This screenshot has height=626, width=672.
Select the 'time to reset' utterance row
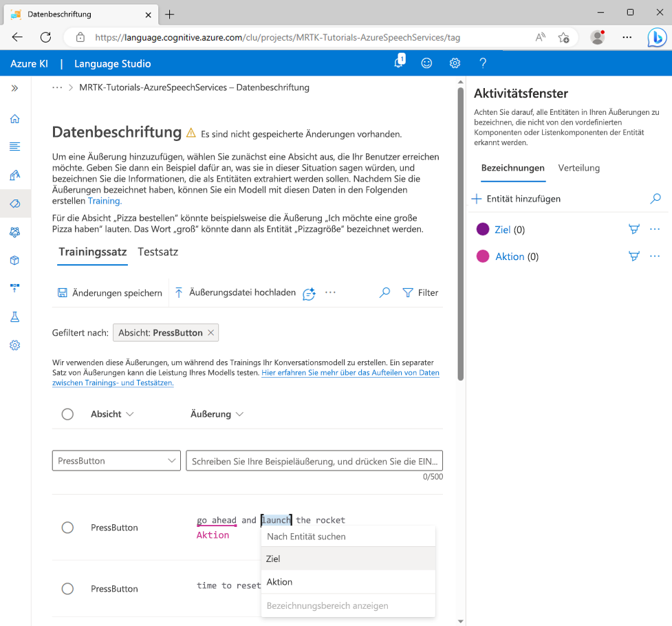tap(67, 589)
